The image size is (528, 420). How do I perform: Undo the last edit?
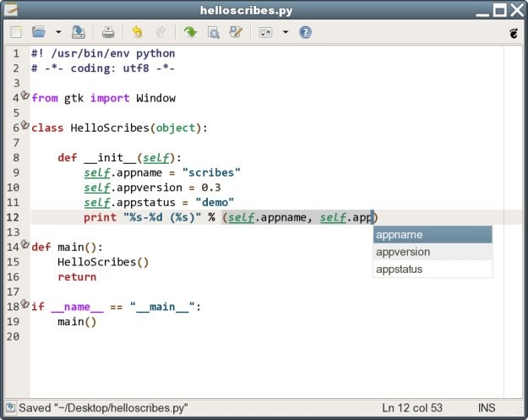137,32
